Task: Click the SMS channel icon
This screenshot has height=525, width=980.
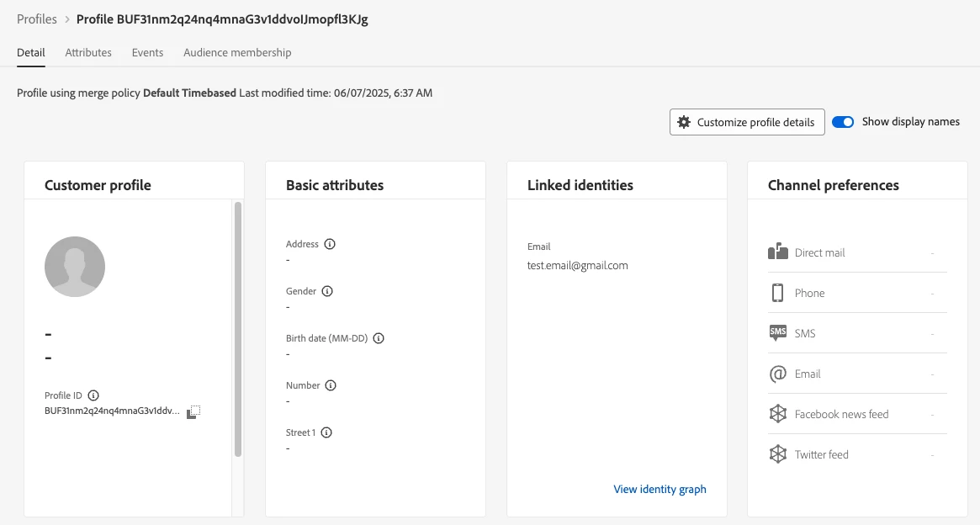Action: (777, 333)
